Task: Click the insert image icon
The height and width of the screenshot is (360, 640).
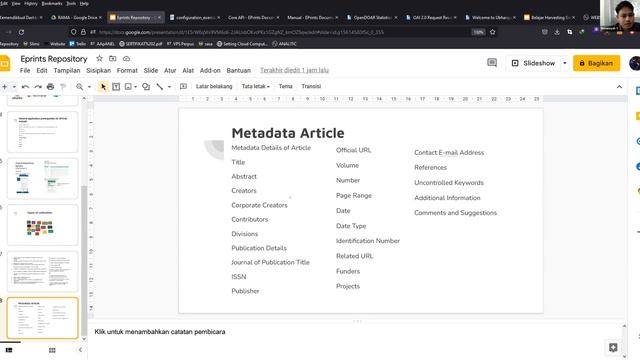Action: tap(128, 87)
